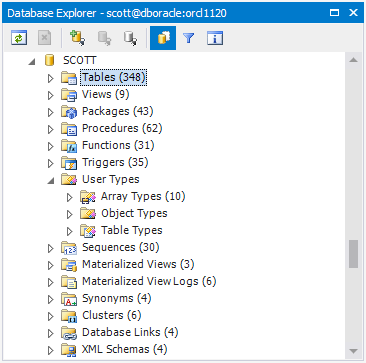Screen dimensions: 366x363
Task: Click the Properties info icon
Action: pos(215,38)
